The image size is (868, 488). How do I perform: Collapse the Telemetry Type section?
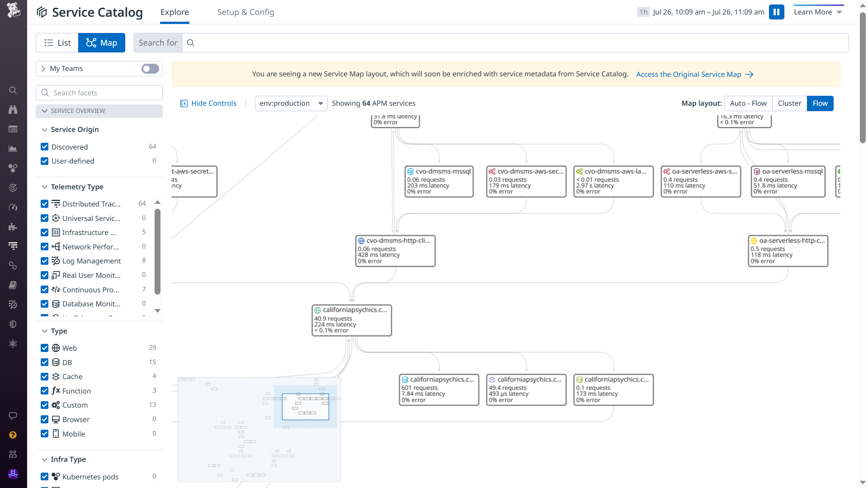click(44, 187)
